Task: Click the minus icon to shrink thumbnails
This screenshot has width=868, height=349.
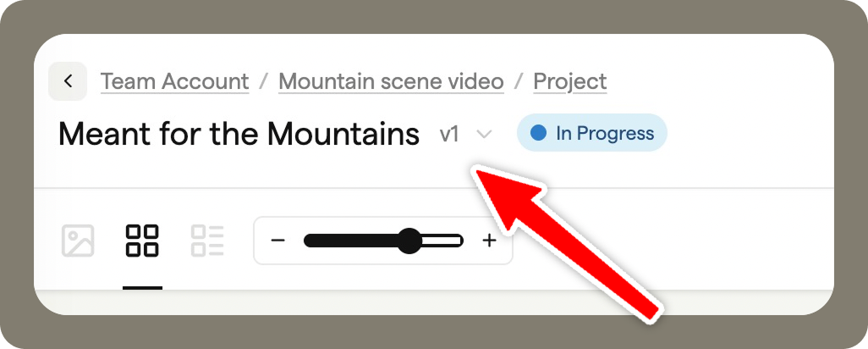Action: 278,241
